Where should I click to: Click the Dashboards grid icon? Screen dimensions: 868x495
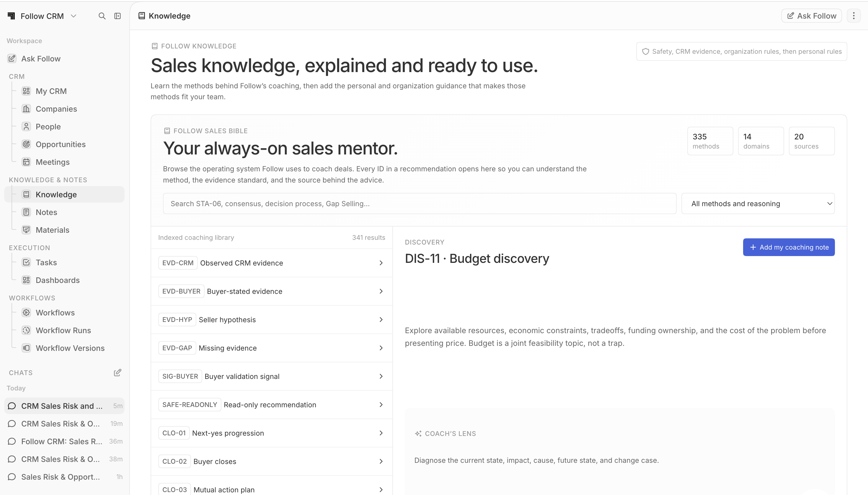[x=26, y=280]
